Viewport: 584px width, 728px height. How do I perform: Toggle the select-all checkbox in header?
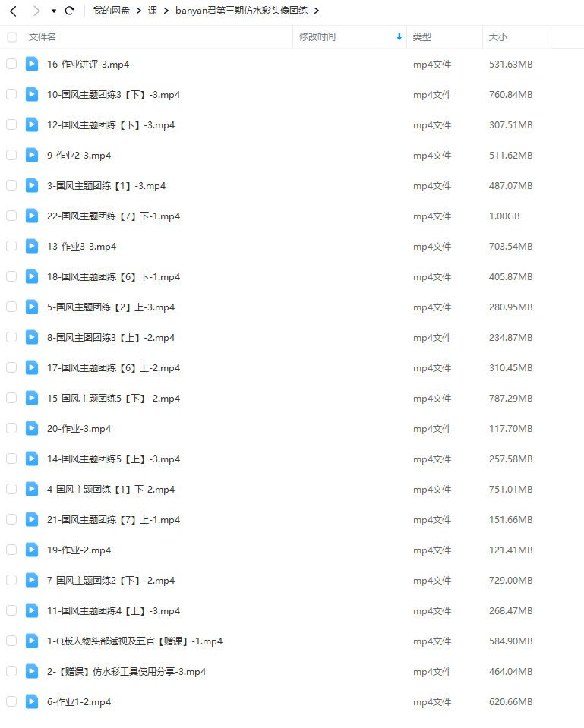(11, 37)
